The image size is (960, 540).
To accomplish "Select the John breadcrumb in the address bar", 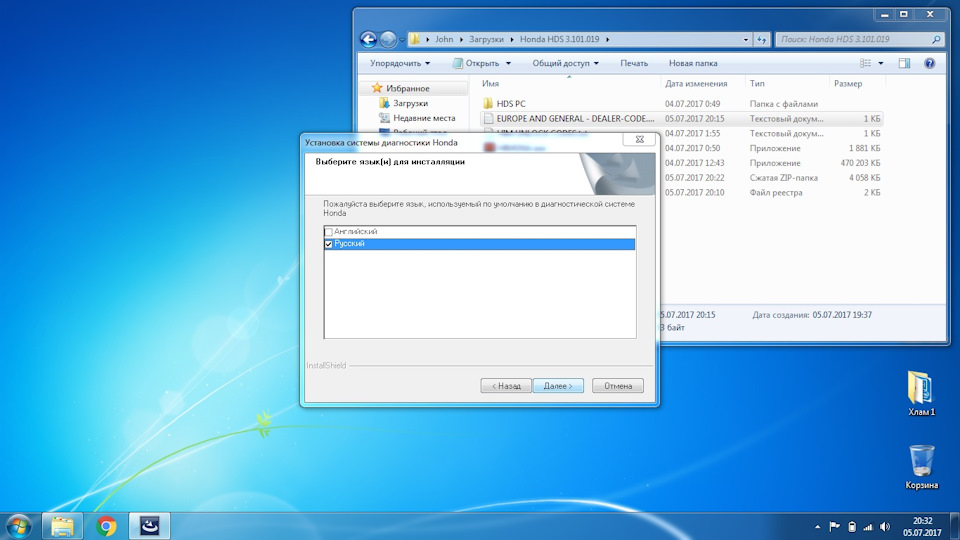I will point(444,39).
